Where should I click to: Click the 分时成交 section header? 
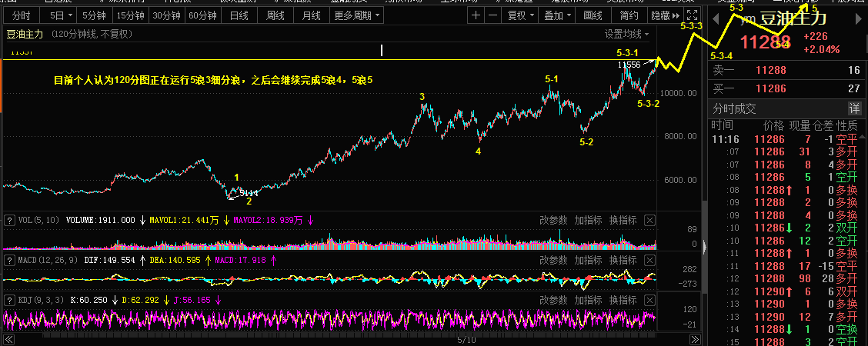(735, 108)
